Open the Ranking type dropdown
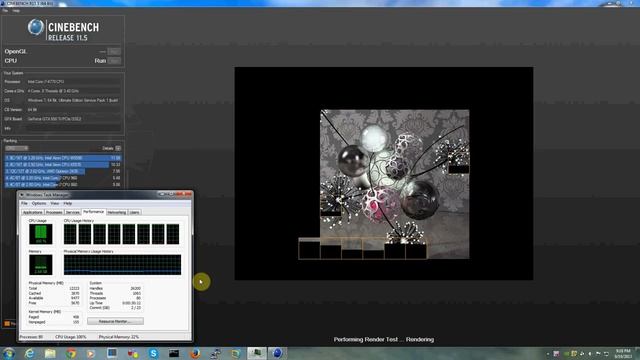 [x=16, y=148]
